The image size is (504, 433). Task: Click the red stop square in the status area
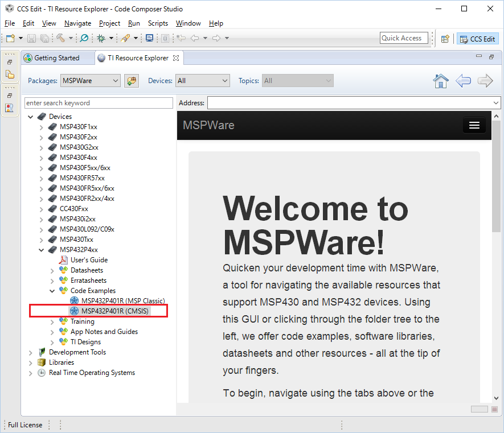pyautogui.click(x=495, y=409)
